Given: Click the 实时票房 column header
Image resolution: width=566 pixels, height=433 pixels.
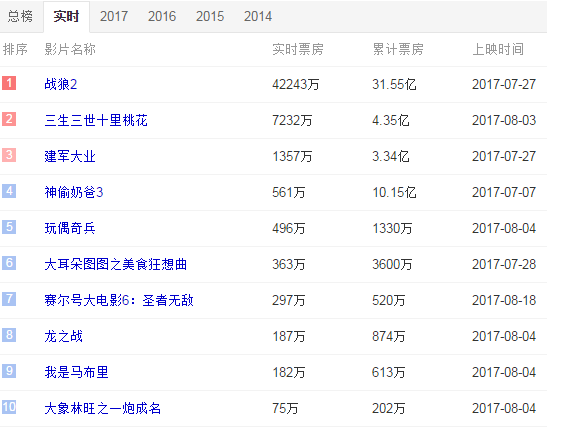Looking at the screenshot, I should point(298,49).
